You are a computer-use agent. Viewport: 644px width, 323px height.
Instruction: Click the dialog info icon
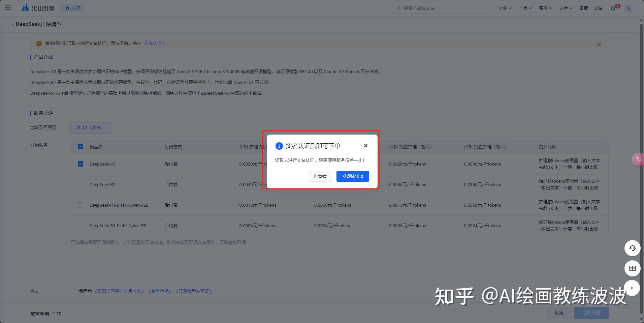[x=279, y=146]
